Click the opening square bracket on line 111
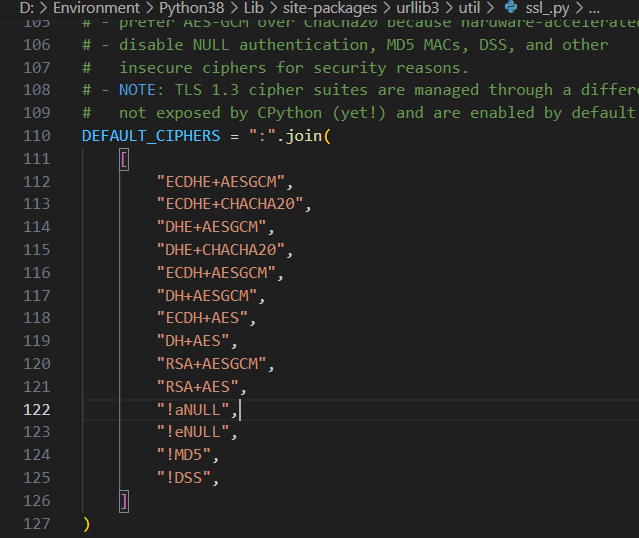Viewport: 639px width, 538px height. [x=124, y=159]
